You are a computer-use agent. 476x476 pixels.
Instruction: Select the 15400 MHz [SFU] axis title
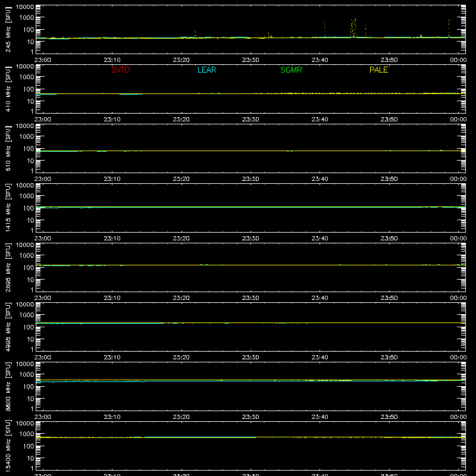(x=8, y=446)
